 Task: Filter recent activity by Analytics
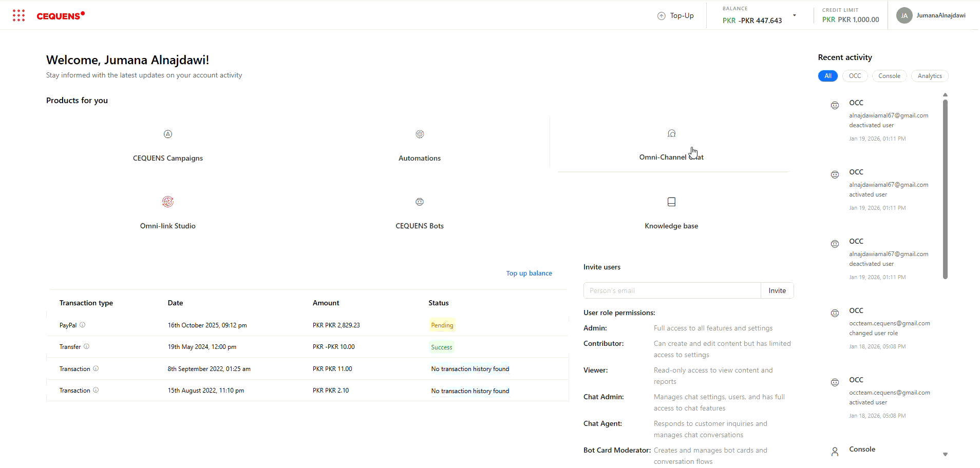pos(930,76)
